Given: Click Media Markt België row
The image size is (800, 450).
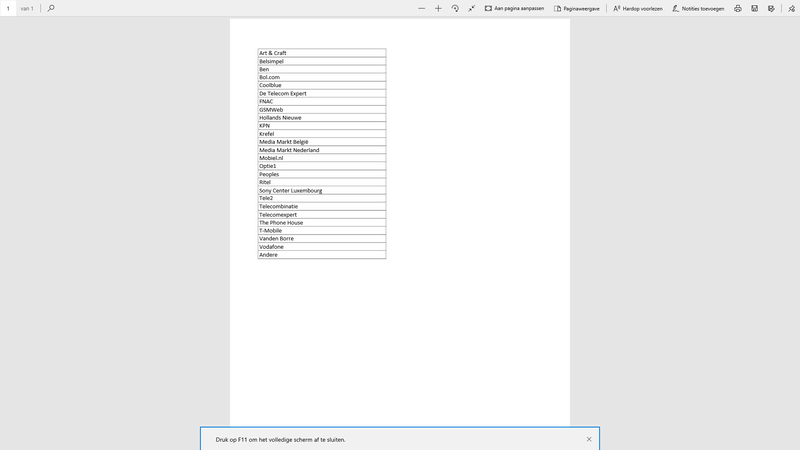Looking at the screenshot, I should pos(321,142).
